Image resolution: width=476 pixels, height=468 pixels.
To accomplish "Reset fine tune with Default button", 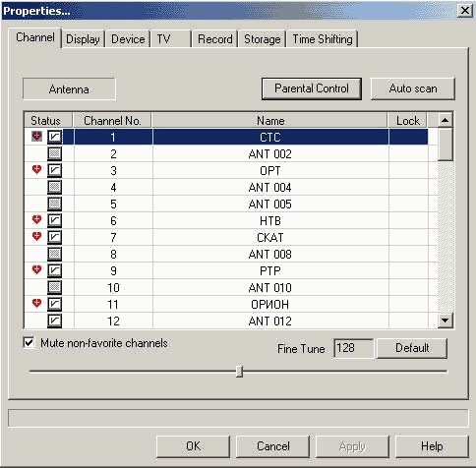I will pos(412,348).
